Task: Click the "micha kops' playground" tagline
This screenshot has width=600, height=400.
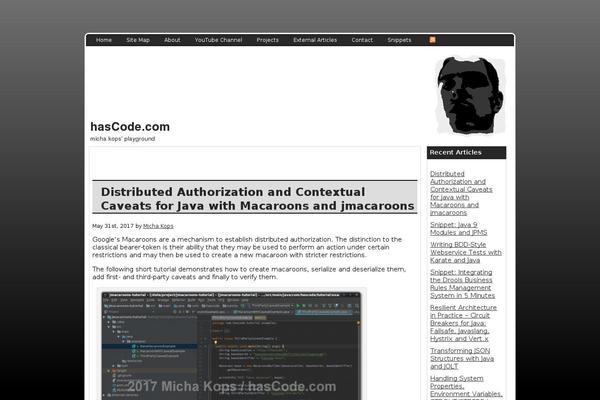Action: point(122,139)
